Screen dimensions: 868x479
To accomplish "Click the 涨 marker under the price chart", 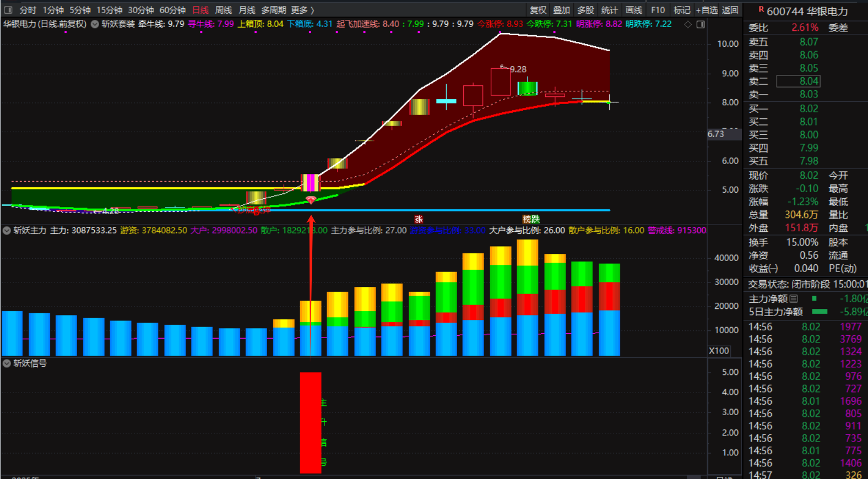I will [419, 219].
